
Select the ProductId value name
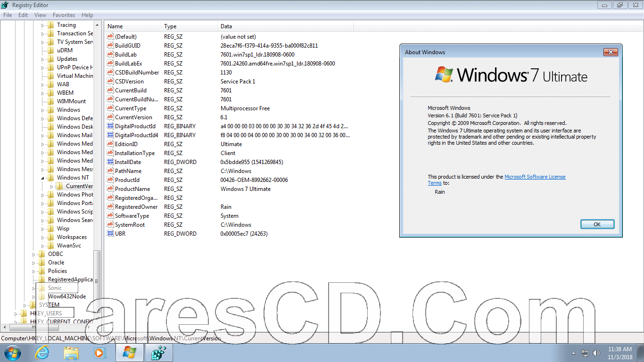127,180
